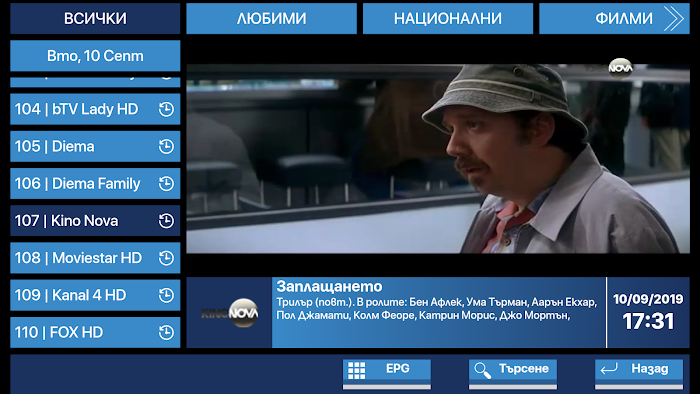This screenshot has width=700, height=394.
Task: Select the date Вто, 10 Септ
Action: (x=95, y=56)
